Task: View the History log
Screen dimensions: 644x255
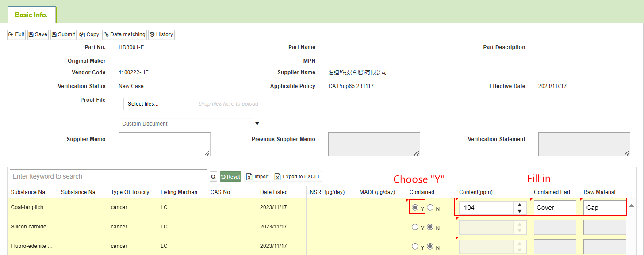Action: pyautogui.click(x=161, y=34)
